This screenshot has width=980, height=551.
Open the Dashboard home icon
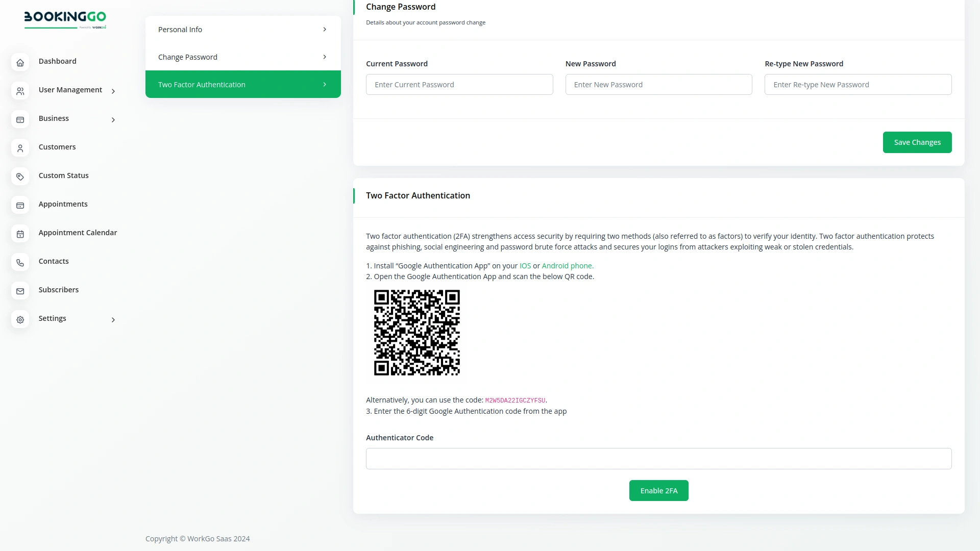pyautogui.click(x=20, y=62)
